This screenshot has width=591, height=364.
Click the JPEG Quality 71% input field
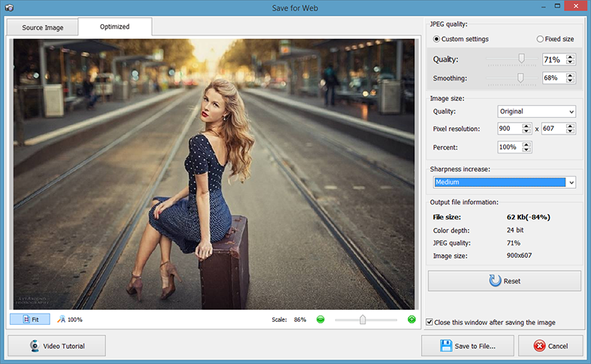click(x=553, y=59)
